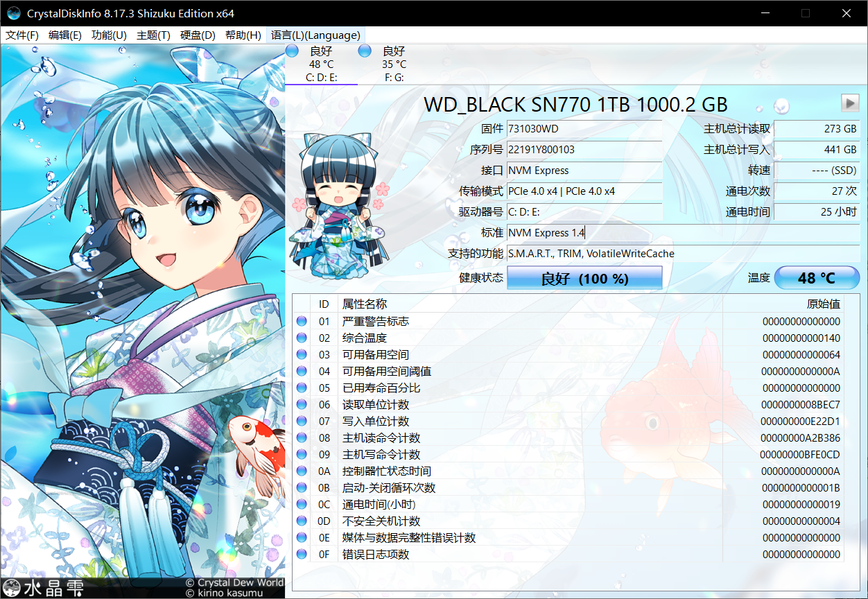Open the 帮助(H) menu
The width and height of the screenshot is (868, 599).
pos(243,35)
